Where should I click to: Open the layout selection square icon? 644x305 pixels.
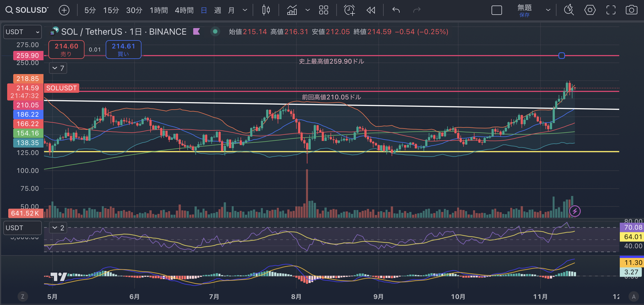click(x=497, y=10)
